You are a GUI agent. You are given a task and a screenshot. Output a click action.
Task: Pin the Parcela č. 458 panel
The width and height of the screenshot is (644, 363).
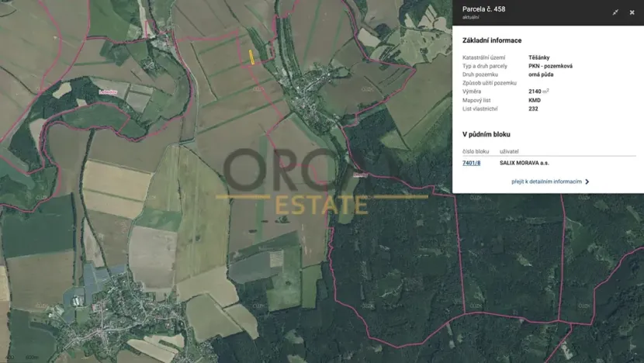coord(615,12)
